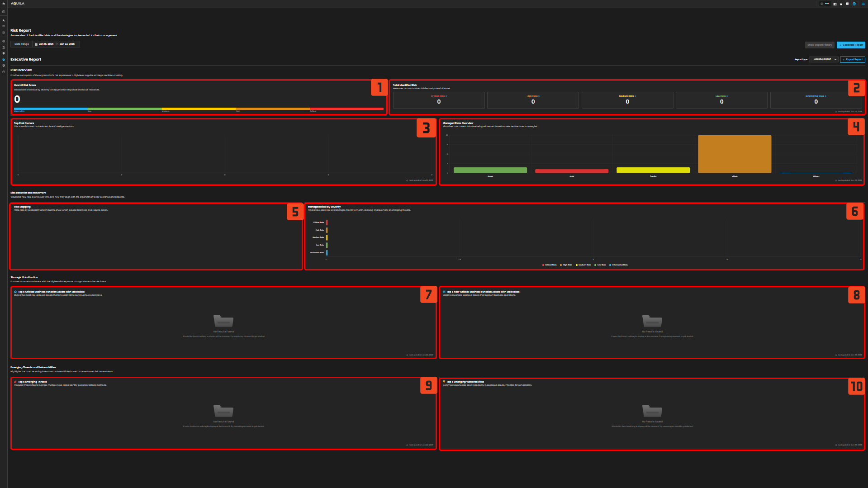Toggle Informative Risks legend in severity chart
This screenshot has width=868, height=488.
pyautogui.click(x=618, y=265)
